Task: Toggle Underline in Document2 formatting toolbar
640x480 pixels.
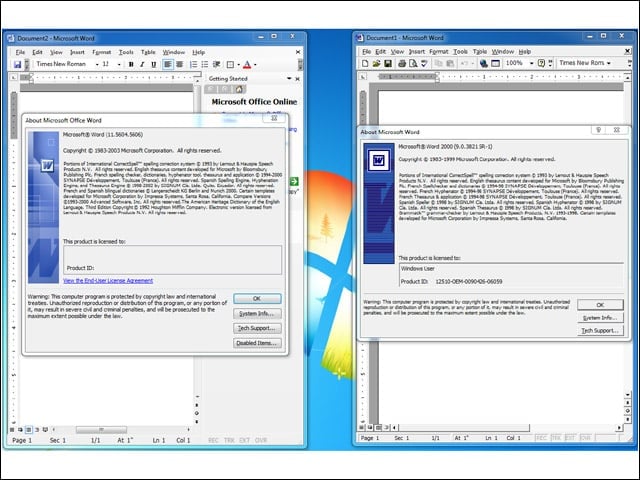Action: coord(153,64)
